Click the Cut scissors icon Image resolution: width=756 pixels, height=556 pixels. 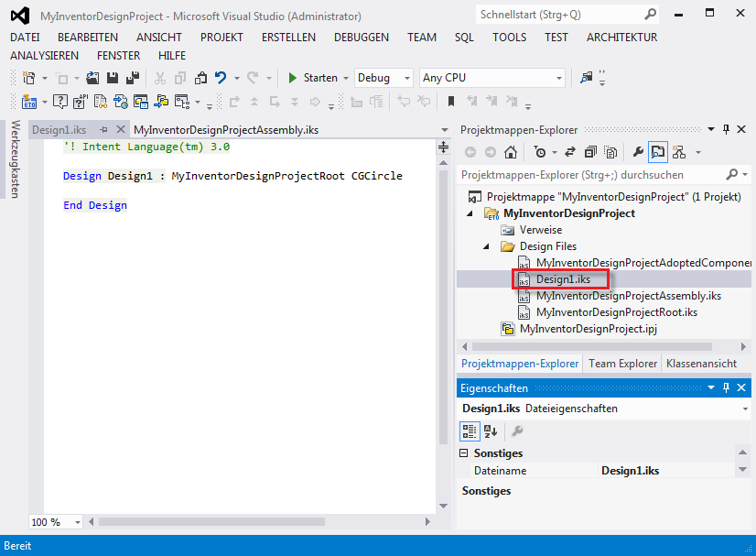pos(160,78)
